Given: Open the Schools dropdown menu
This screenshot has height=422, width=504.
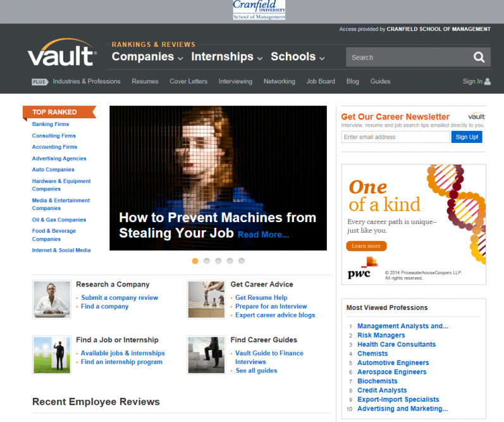Looking at the screenshot, I should (x=297, y=57).
